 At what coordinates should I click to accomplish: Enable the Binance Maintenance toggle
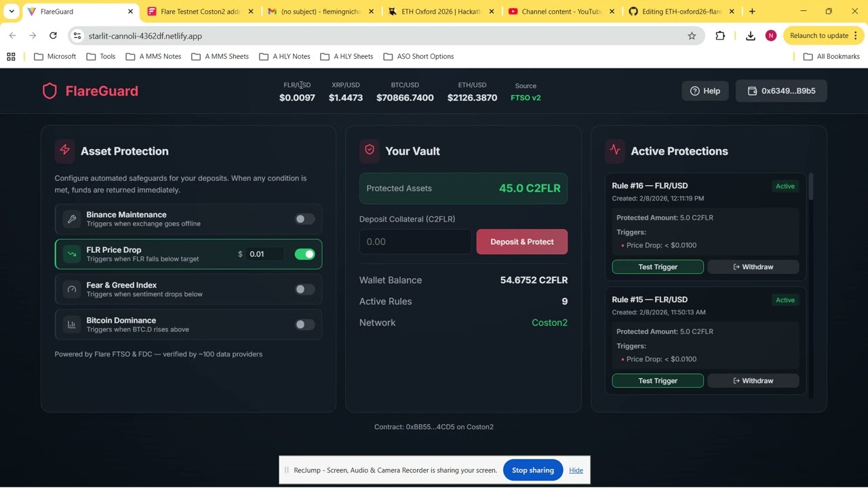coord(304,219)
